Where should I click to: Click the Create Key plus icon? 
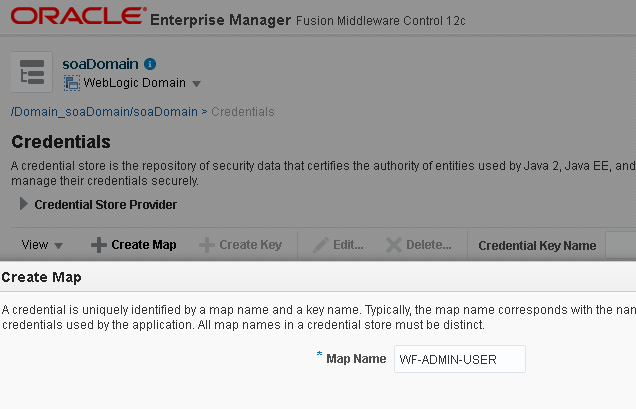click(207, 245)
